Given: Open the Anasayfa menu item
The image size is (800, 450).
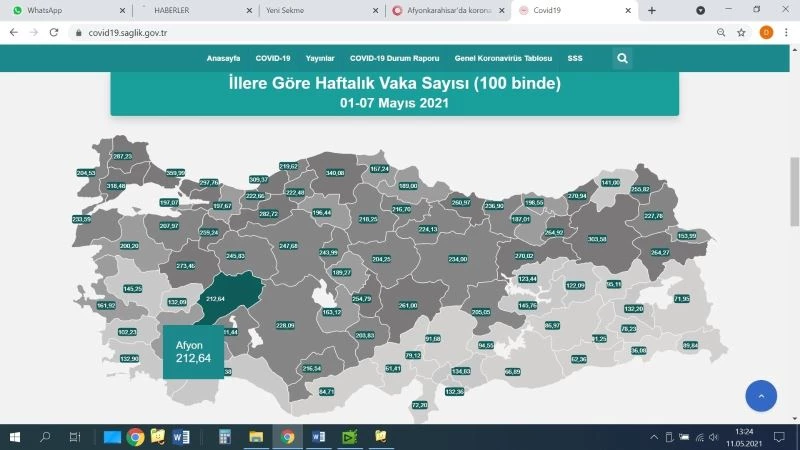Looking at the screenshot, I should click(x=223, y=59).
